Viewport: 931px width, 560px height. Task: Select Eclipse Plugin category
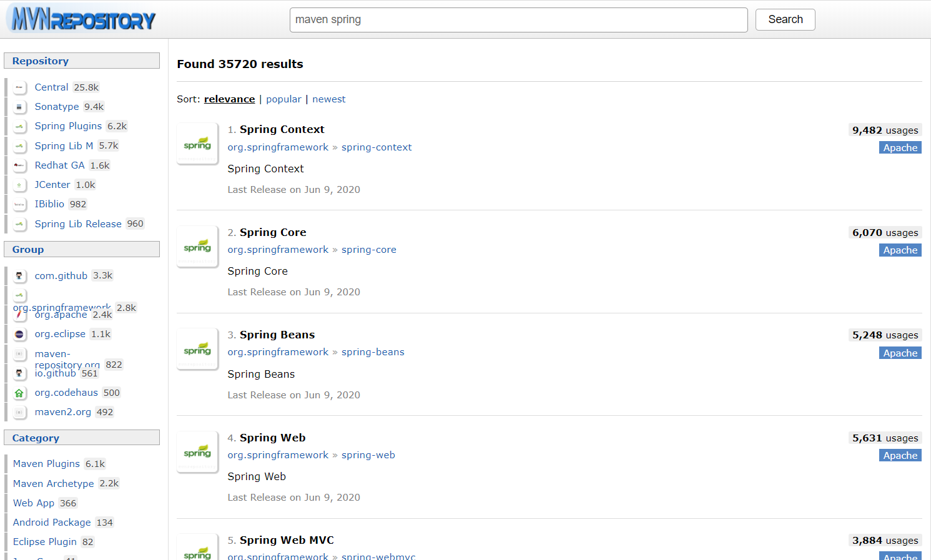click(x=45, y=542)
